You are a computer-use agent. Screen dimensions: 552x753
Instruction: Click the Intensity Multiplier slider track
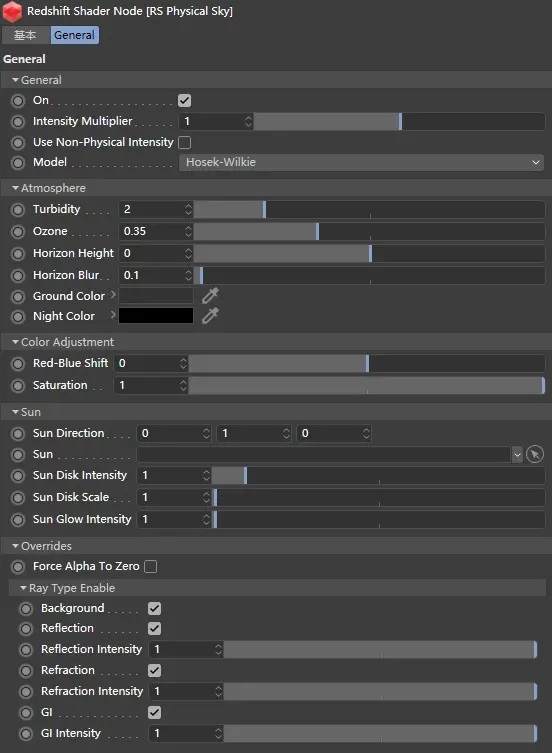point(400,121)
